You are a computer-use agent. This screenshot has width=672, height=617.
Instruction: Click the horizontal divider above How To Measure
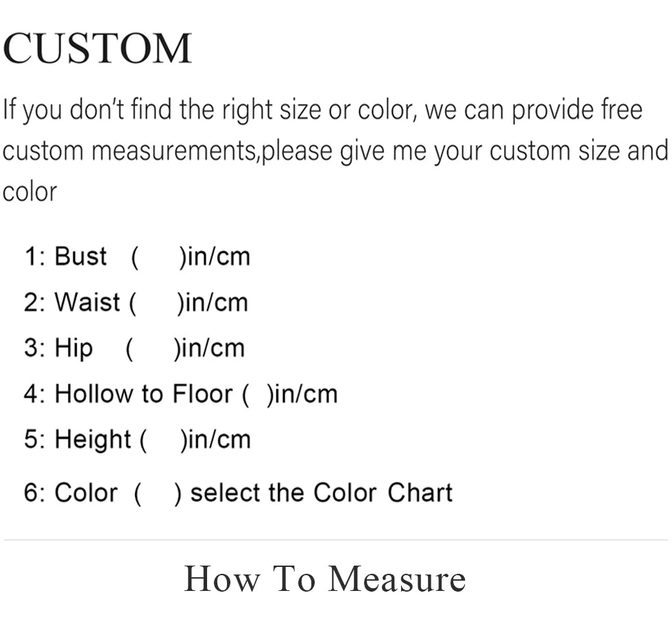point(336,540)
